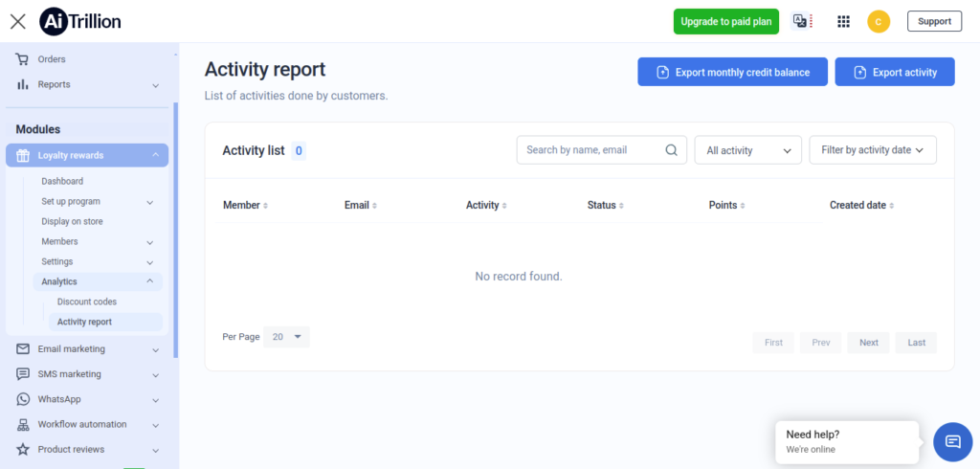Expand the Email marketing chevron
980x469 pixels.
coord(156,349)
